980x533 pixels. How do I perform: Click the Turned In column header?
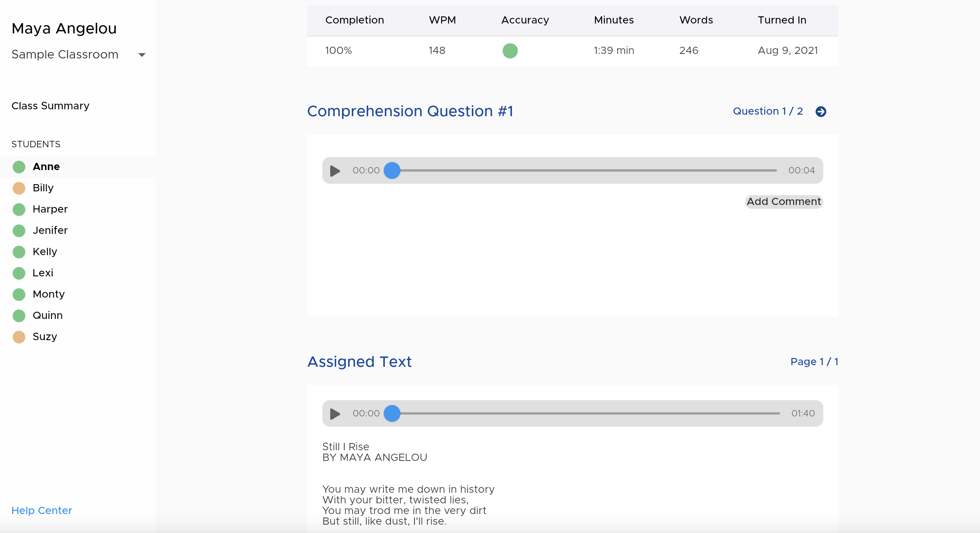pyautogui.click(x=782, y=20)
